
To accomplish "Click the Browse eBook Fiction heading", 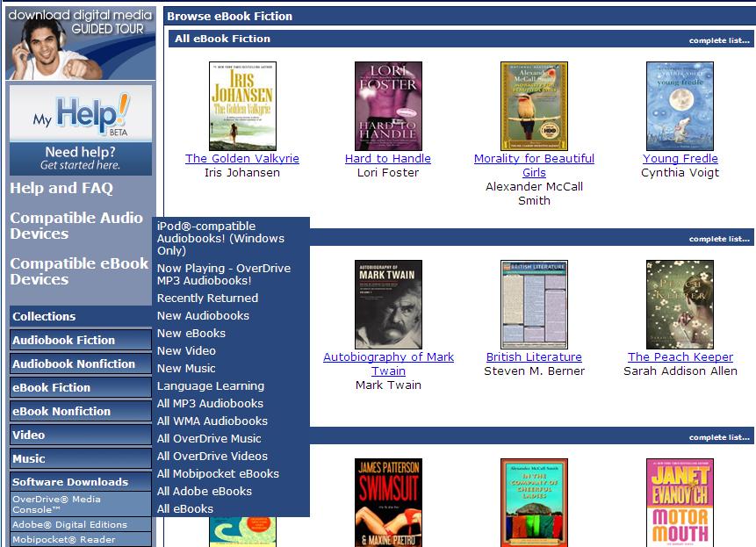I will point(229,16).
